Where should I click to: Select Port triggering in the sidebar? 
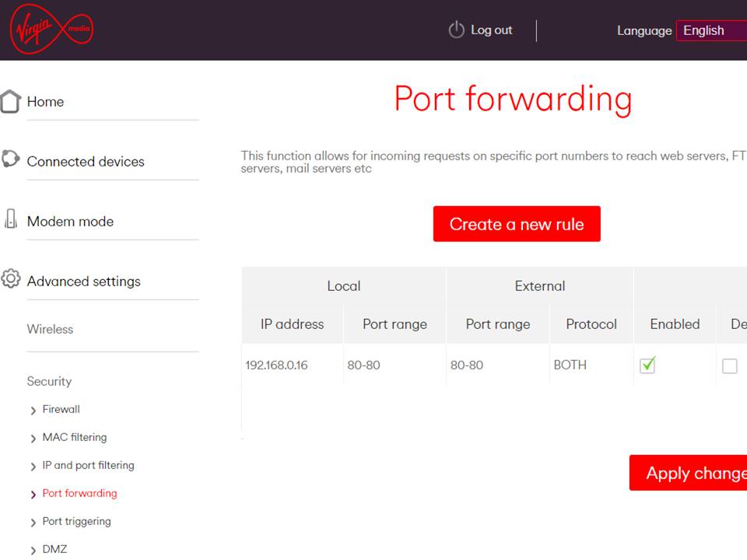[x=76, y=521]
